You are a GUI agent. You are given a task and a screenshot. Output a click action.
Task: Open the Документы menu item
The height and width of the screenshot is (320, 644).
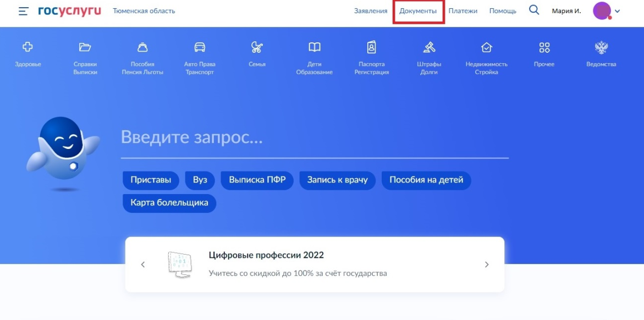(418, 11)
